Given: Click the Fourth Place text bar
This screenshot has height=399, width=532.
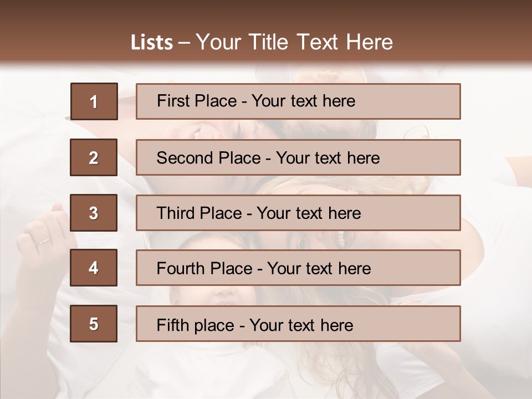Looking at the screenshot, I should [x=298, y=268].
